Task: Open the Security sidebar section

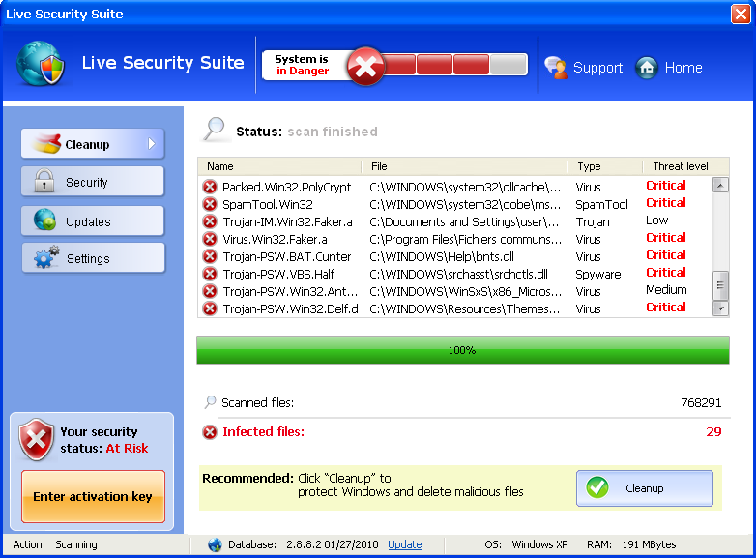Action: click(x=93, y=182)
